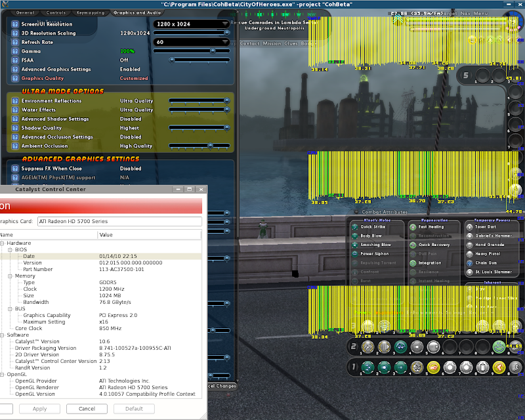Click the Cancel button in Catalyst Control Center
Screen dimensions: 525x420
(x=86, y=408)
